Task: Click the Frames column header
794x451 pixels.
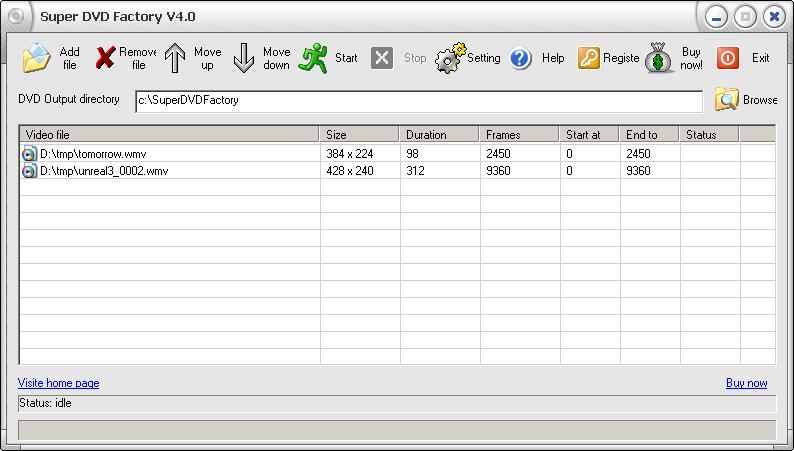Action: click(x=519, y=135)
